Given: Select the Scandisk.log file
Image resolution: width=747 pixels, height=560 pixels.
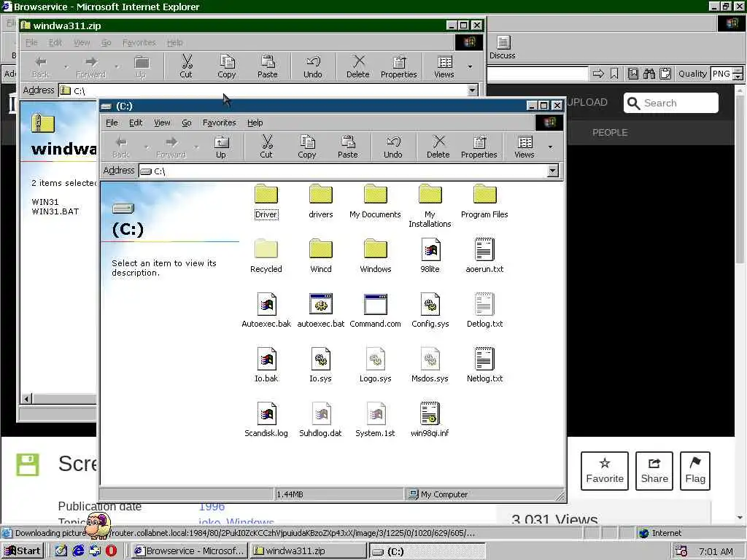Looking at the screenshot, I should coord(266,420).
